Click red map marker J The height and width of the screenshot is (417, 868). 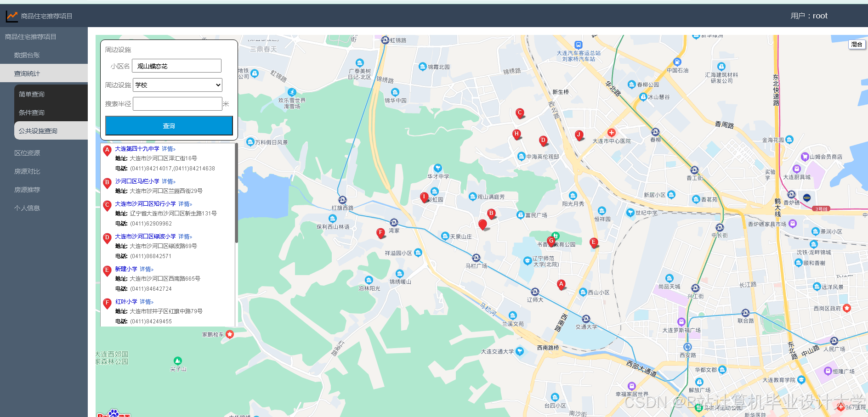click(x=579, y=135)
